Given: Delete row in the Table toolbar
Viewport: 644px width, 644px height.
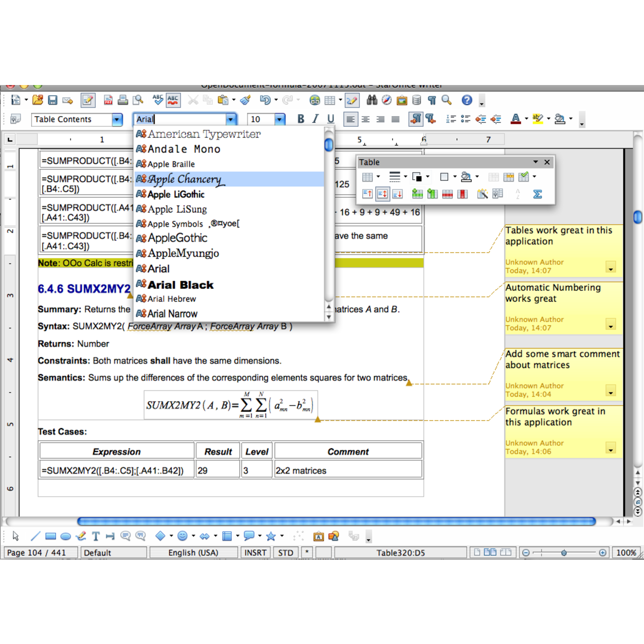Looking at the screenshot, I should coord(447,194).
